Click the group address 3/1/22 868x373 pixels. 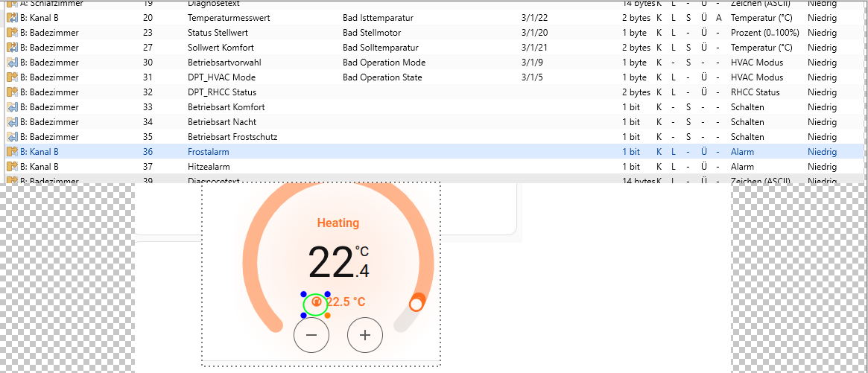[535, 18]
